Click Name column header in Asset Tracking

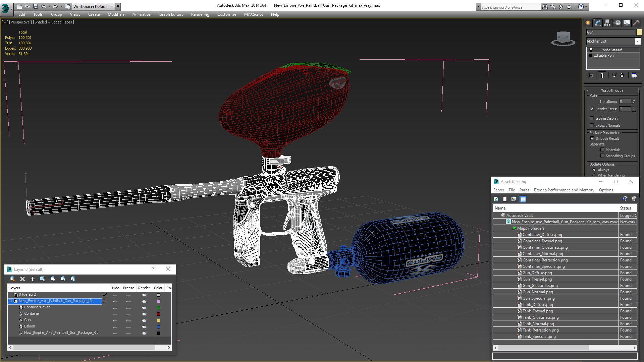pyautogui.click(x=555, y=208)
